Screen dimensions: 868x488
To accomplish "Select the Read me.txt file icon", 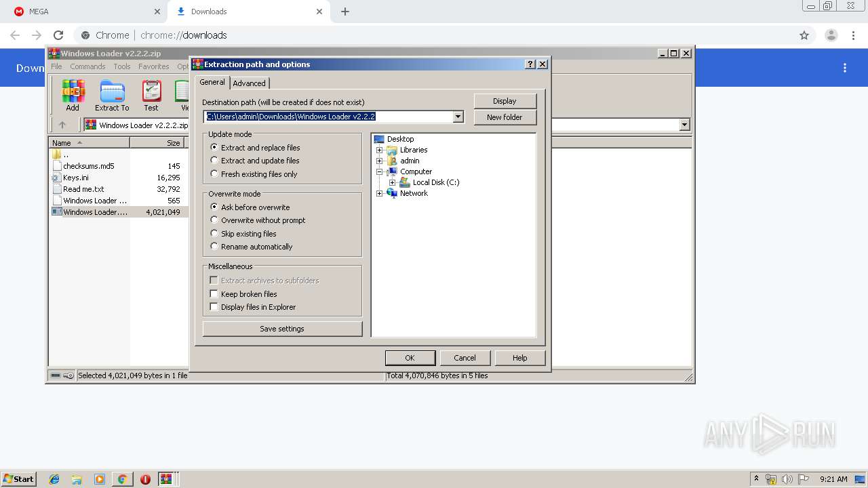I will tap(57, 188).
